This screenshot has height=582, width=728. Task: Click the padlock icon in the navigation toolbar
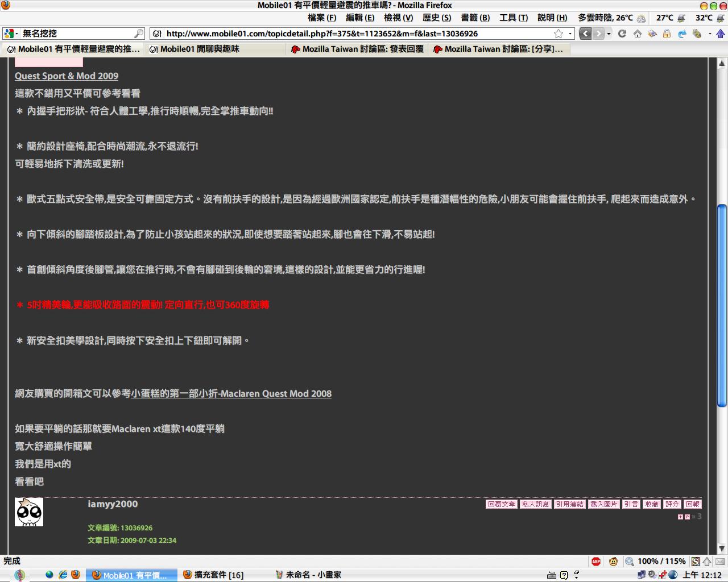pyautogui.click(x=667, y=34)
